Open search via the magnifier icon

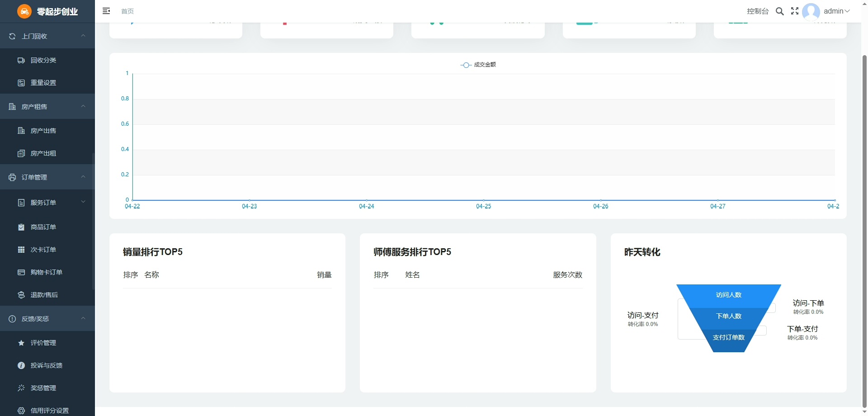click(x=780, y=11)
